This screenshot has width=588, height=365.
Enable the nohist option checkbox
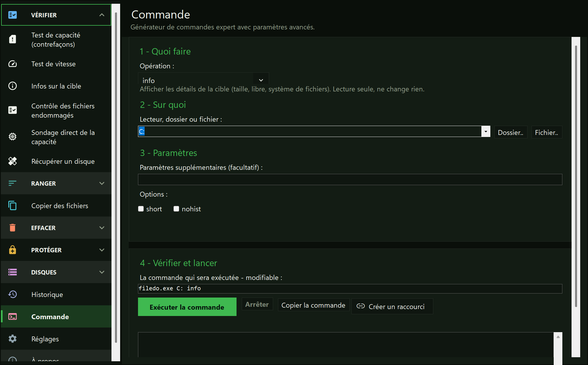pyautogui.click(x=176, y=209)
